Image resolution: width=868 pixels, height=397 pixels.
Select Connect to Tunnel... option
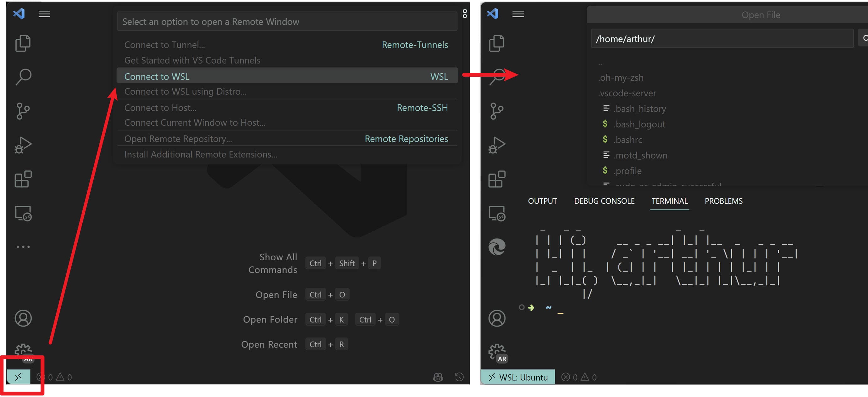pos(287,45)
